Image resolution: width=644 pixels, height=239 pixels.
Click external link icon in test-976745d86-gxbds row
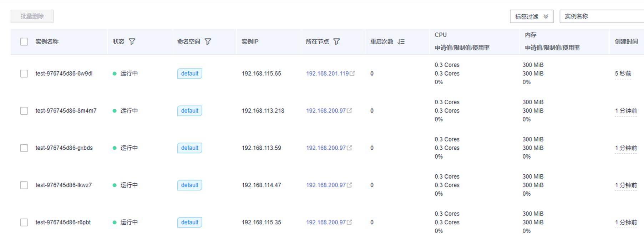(x=349, y=148)
